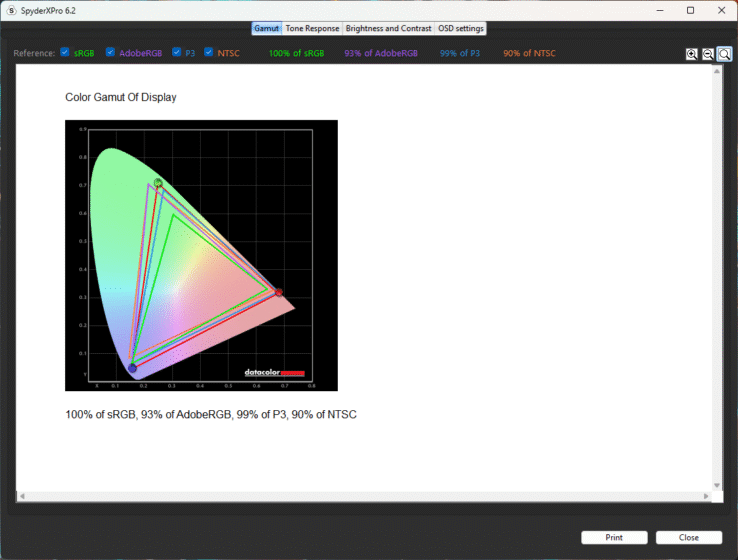Click the red primary marker on gamut chart
Viewport: 738px width, 560px height.
(278, 292)
